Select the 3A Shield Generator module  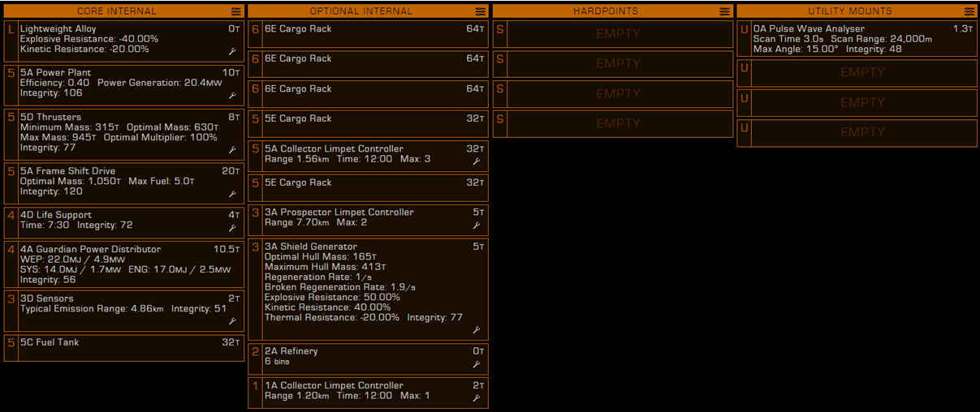369,290
